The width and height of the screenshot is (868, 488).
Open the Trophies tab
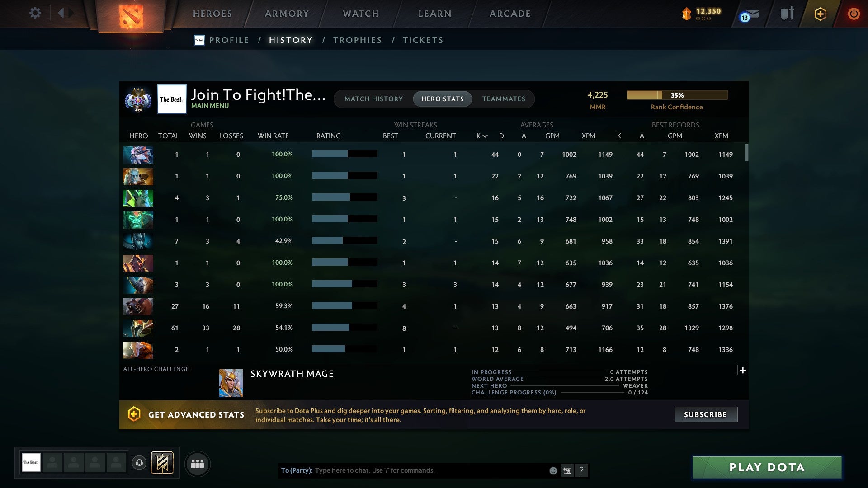click(x=357, y=40)
